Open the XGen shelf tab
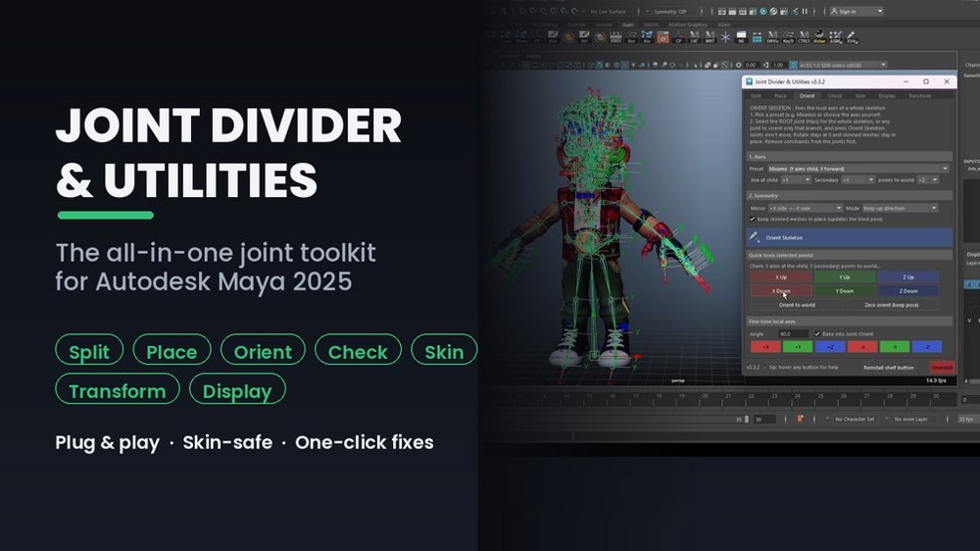Screen dimensions: 980x551 pos(724,25)
